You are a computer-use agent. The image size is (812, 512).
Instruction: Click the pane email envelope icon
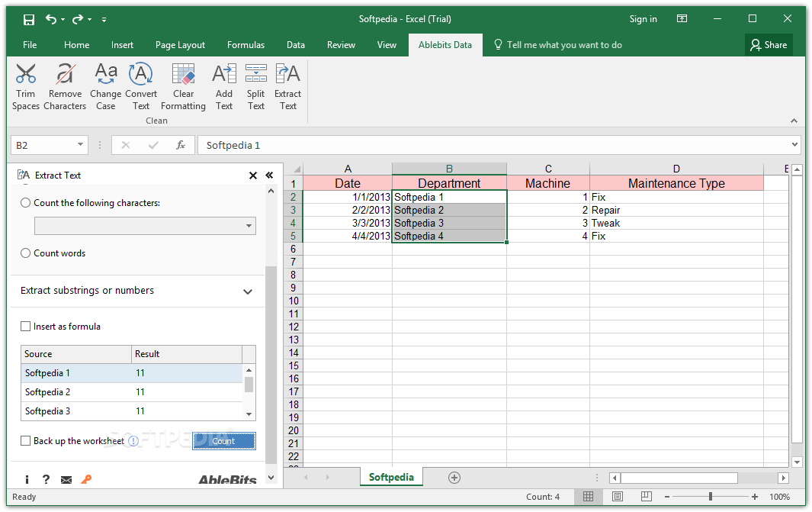(x=66, y=480)
